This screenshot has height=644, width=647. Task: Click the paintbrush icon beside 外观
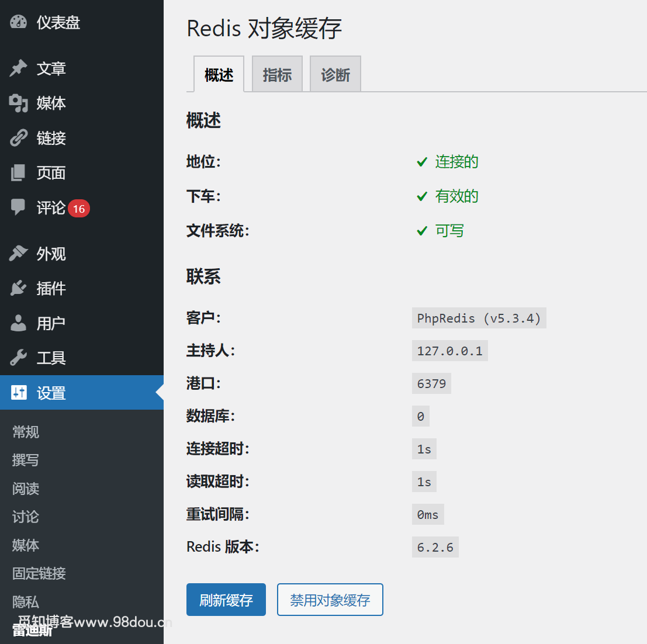pyautogui.click(x=18, y=253)
